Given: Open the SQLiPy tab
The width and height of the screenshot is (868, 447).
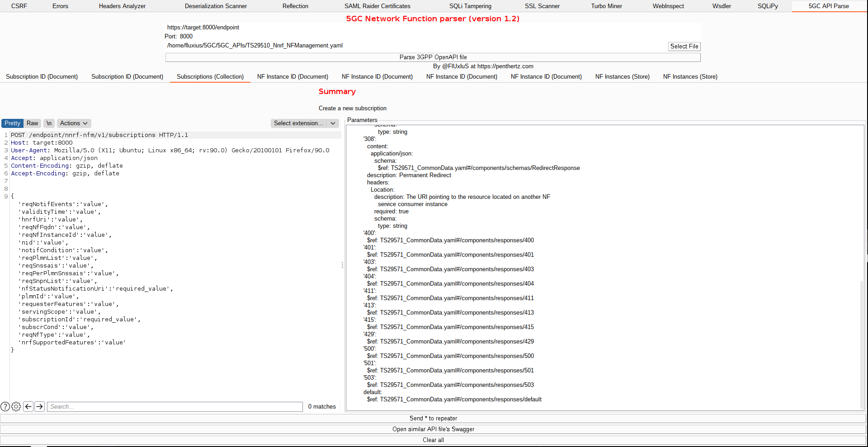Looking at the screenshot, I should [x=768, y=6].
